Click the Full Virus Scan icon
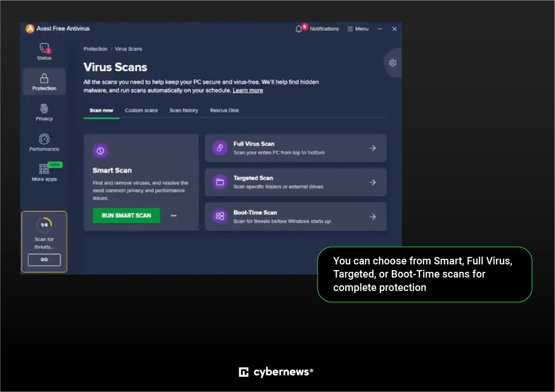This screenshot has height=392, width=555. [220, 148]
